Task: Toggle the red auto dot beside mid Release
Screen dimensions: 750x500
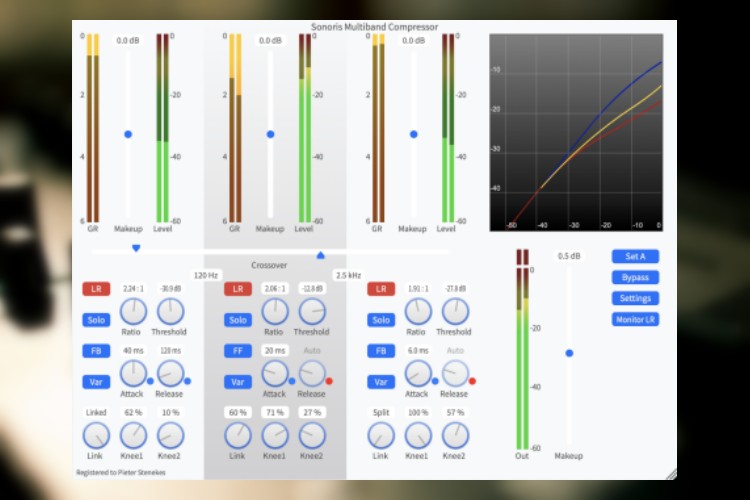Action: coord(329,381)
